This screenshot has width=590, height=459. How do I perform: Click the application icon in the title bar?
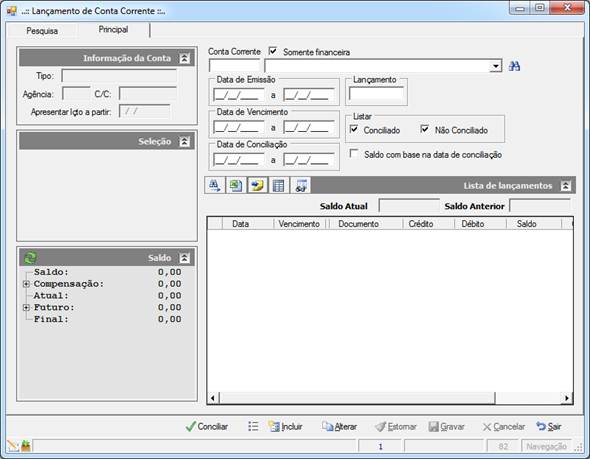coord(12,11)
